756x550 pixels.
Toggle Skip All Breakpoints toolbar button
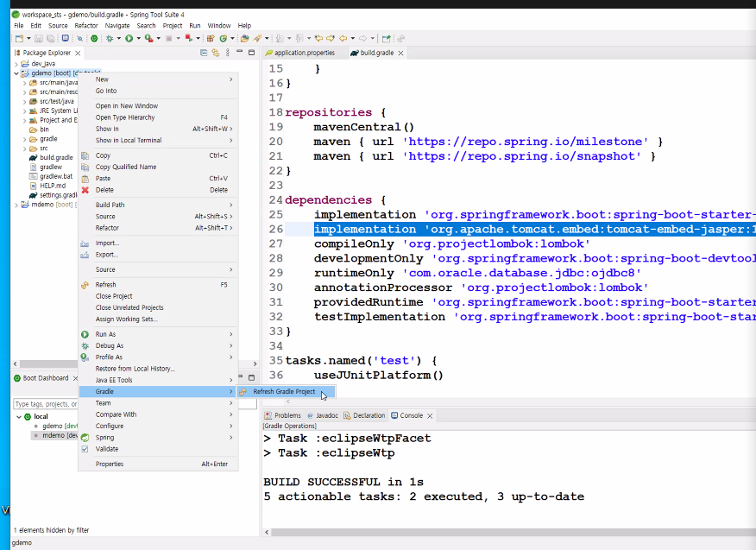tap(79, 39)
